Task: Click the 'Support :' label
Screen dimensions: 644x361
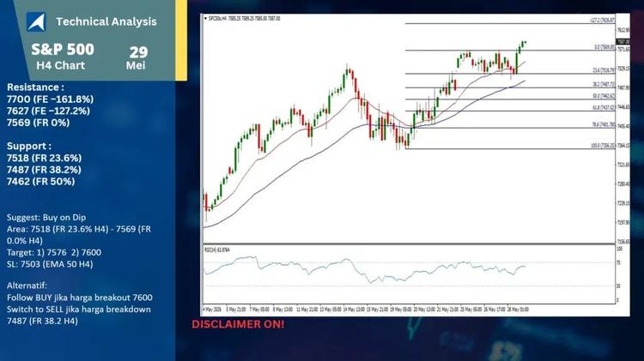Action: coord(28,146)
